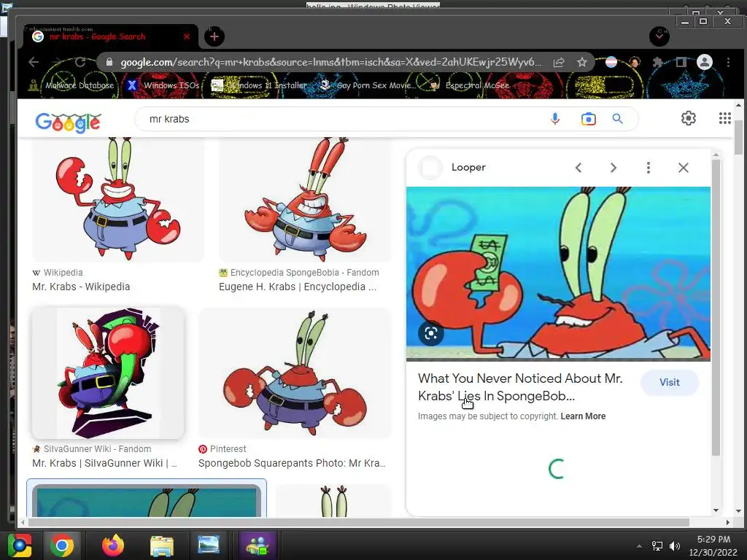Show hidden system tray icons
Screen dimensions: 747x560
[x=639, y=546]
